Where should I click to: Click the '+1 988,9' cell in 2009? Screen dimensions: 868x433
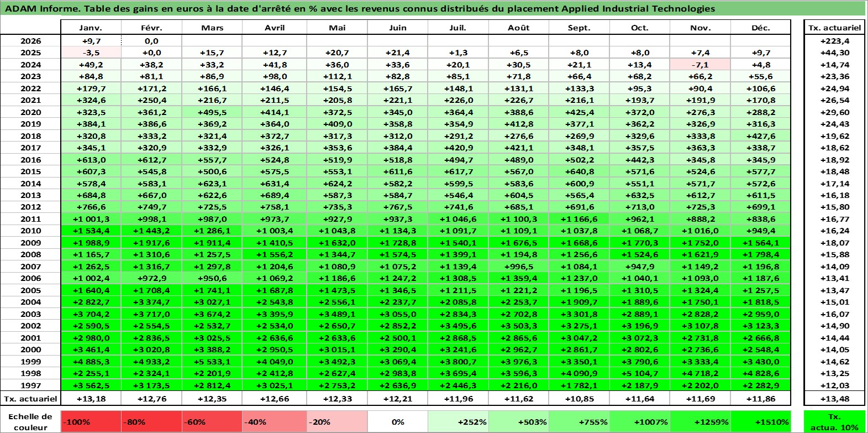(x=91, y=243)
